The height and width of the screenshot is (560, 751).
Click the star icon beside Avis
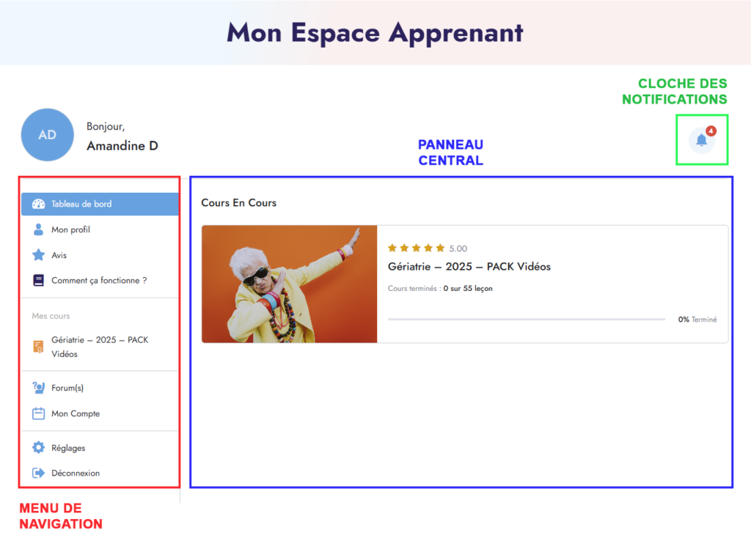(39, 255)
